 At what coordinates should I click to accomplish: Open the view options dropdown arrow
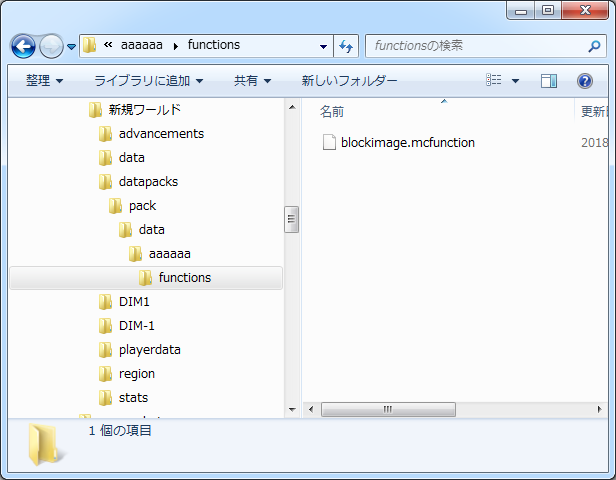pos(515,81)
